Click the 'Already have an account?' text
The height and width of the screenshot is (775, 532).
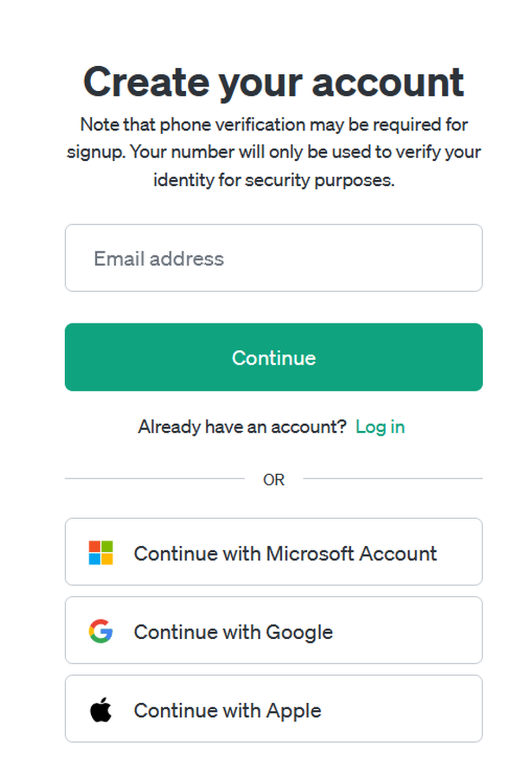242,427
